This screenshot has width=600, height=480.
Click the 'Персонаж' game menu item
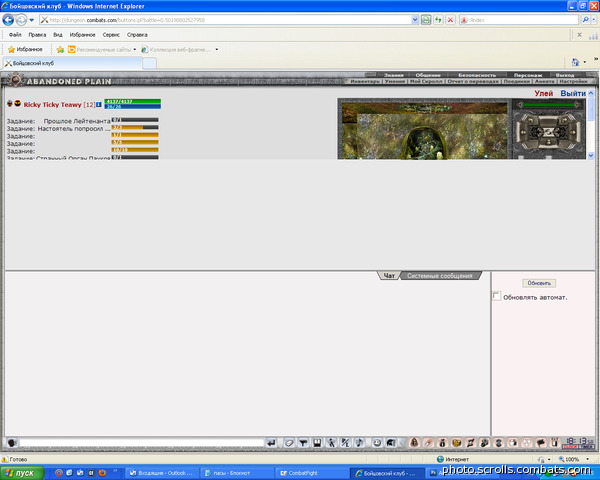pyautogui.click(x=528, y=75)
